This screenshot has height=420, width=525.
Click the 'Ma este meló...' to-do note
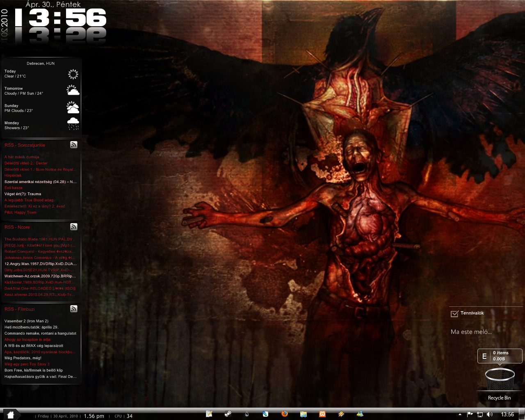pos(471,332)
